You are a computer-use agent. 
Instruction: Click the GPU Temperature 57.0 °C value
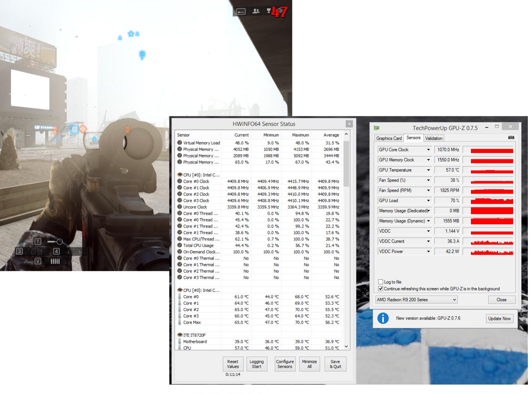click(447, 170)
